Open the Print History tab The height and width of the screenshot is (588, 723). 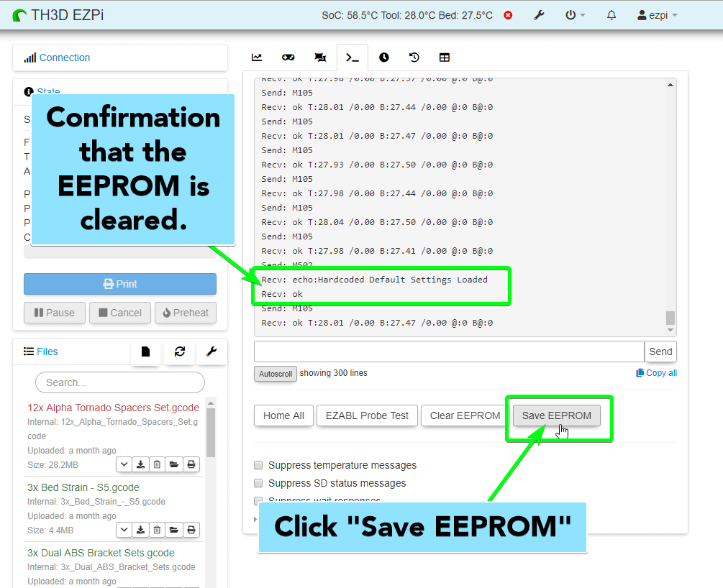coord(414,57)
